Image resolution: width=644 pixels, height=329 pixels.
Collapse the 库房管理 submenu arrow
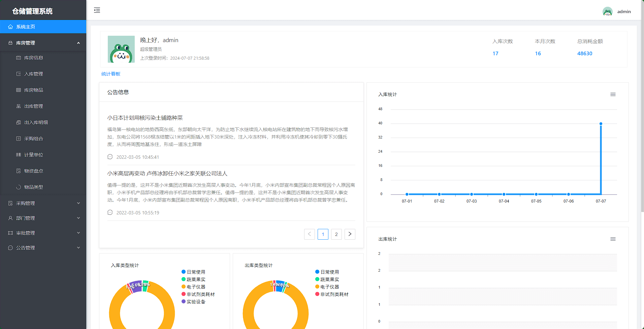78,43
